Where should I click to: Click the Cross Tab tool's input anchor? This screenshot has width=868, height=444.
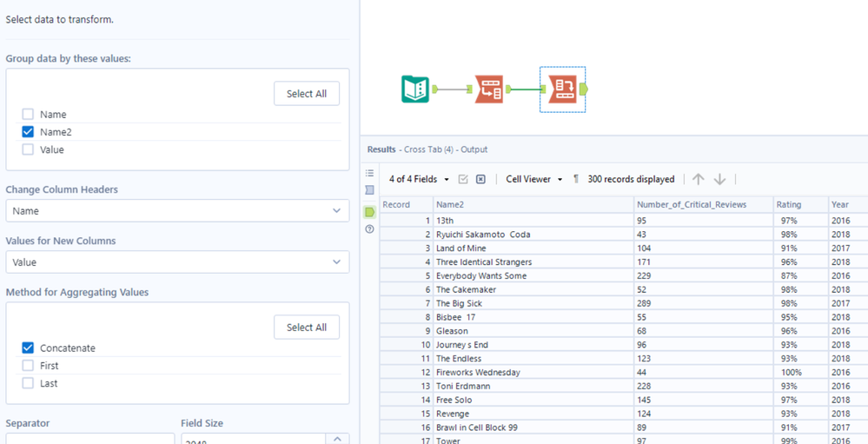click(544, 89)
